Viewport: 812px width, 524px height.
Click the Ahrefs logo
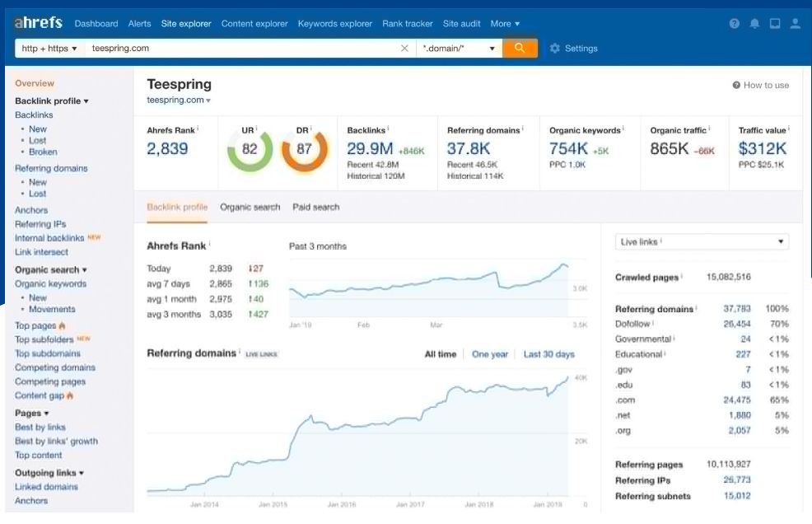[38, 23]
